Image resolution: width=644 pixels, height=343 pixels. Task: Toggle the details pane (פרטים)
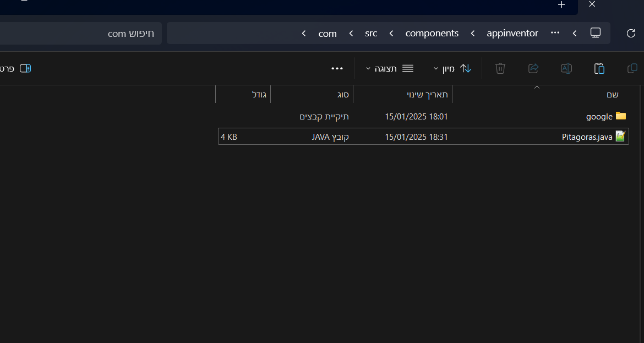point(17,68)
